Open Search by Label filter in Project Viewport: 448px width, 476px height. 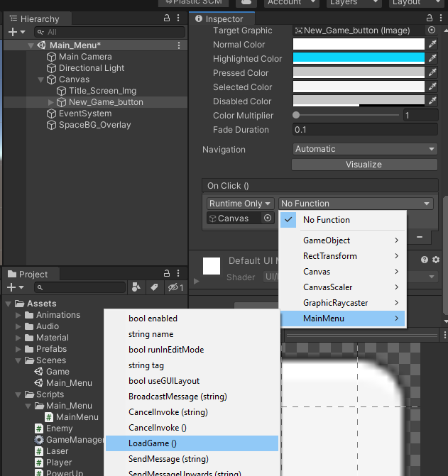coord(154,287)
